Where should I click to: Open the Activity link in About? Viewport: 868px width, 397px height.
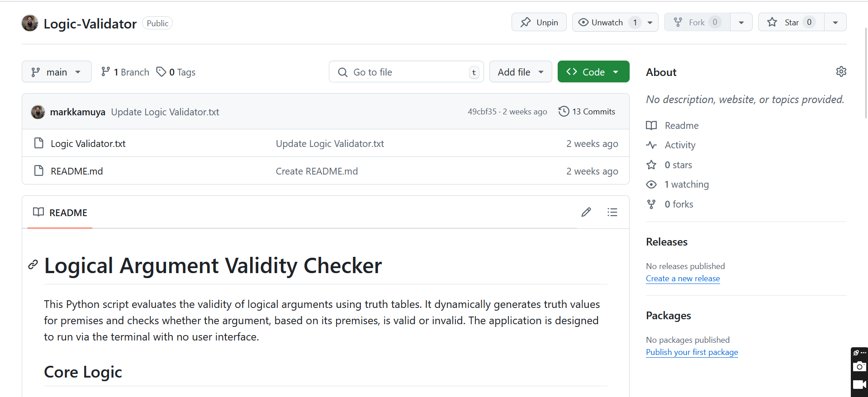pos(680,145)
